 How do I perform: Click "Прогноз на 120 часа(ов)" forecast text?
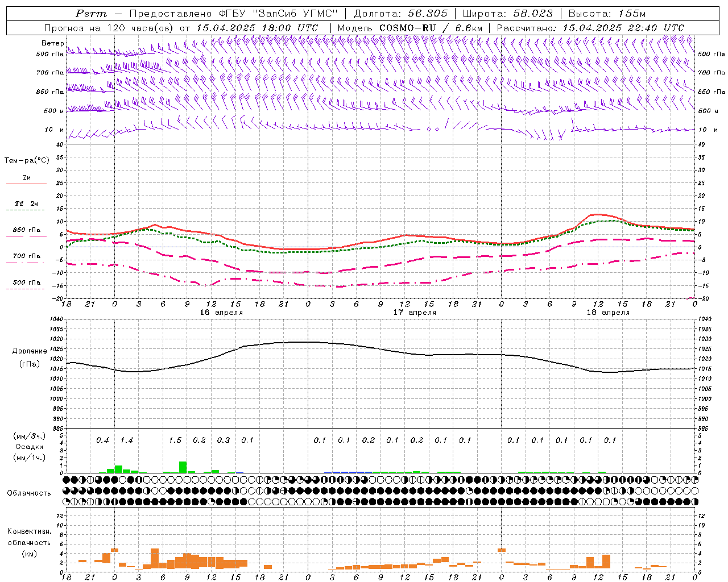[x=110, y=28]
